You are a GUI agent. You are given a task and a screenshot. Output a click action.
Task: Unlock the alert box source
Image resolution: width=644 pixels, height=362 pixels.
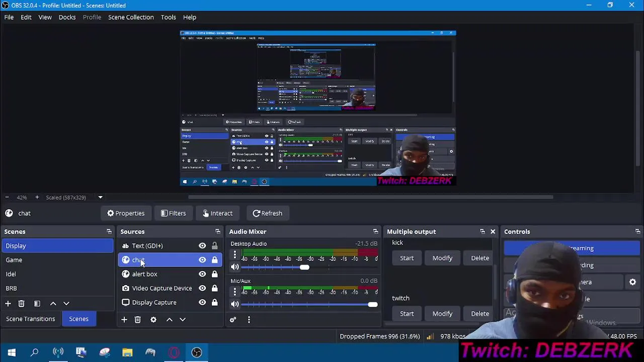[214, 274]
